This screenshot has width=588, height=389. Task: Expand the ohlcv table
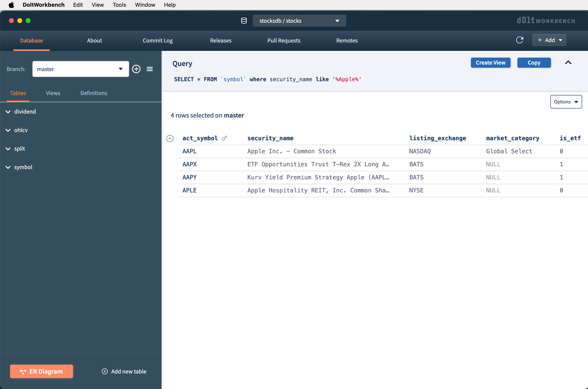click(x=8, y=130)
